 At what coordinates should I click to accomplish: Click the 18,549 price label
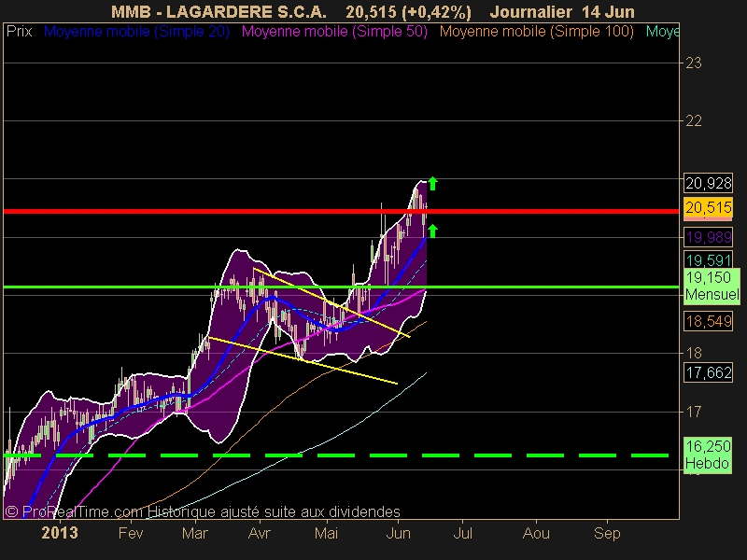(709, 321)
